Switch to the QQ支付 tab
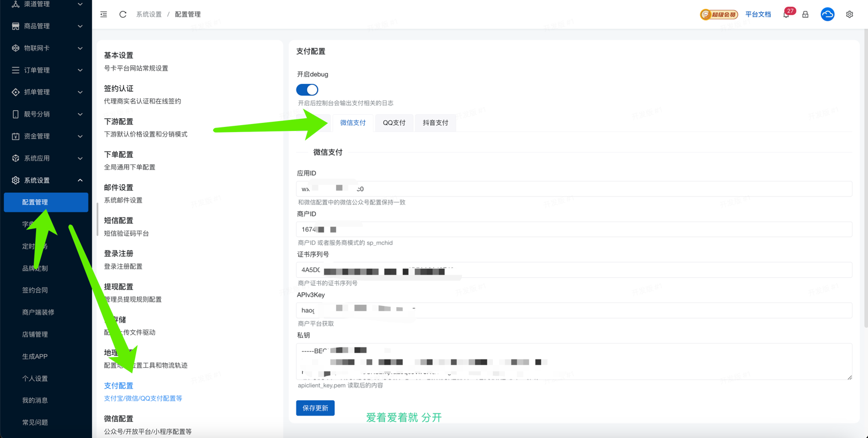Screen dimensions: 868x438 click(x=394, y=123)
